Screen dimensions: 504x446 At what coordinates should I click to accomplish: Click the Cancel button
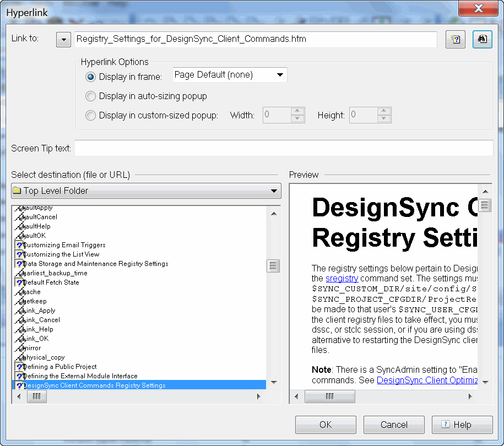pyautogui.click(x=394, y=425)
